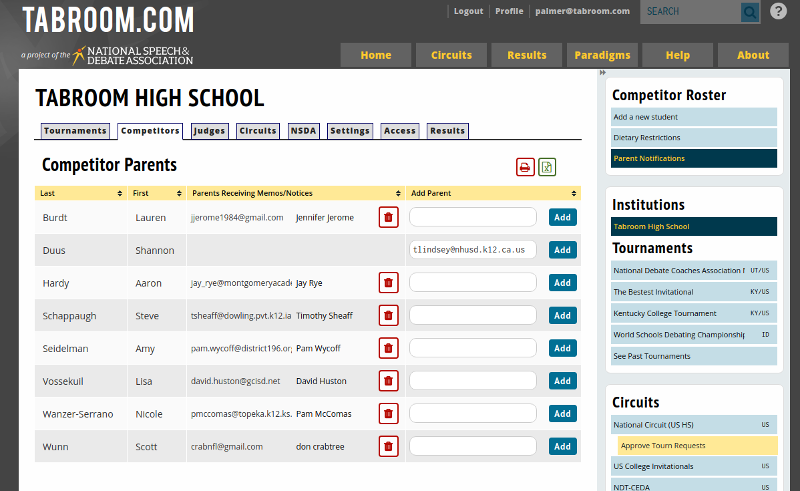This screenshot has height=491, width=800.
Task: Delete Jay Rye parent entry
Action: [389, 283]
